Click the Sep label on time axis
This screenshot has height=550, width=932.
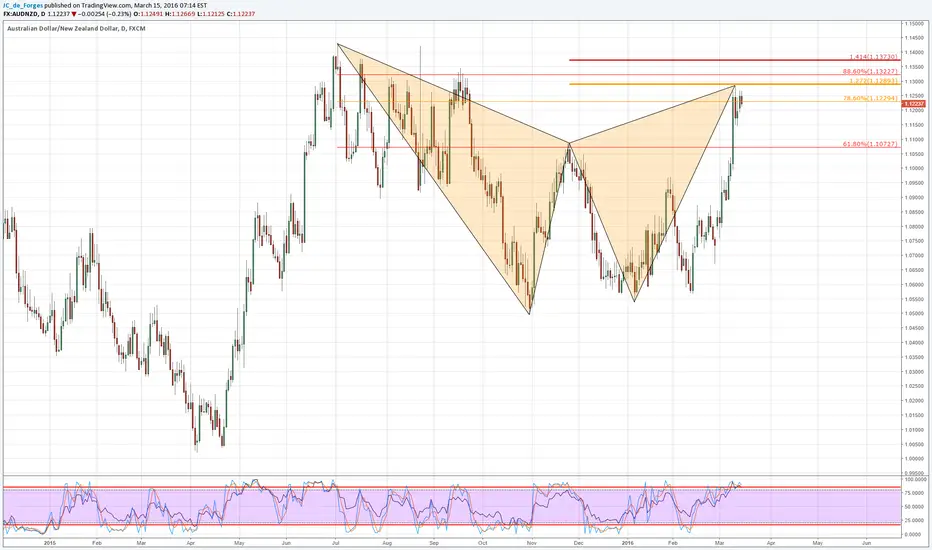[434, 543]
